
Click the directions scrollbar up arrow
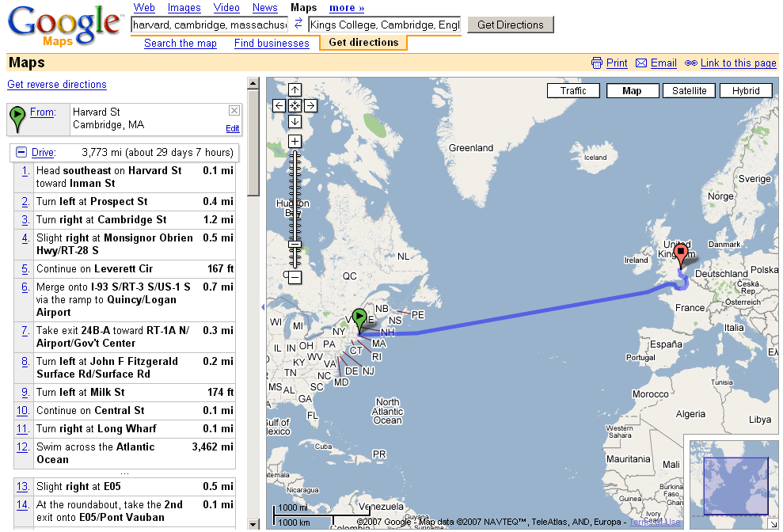253,83
